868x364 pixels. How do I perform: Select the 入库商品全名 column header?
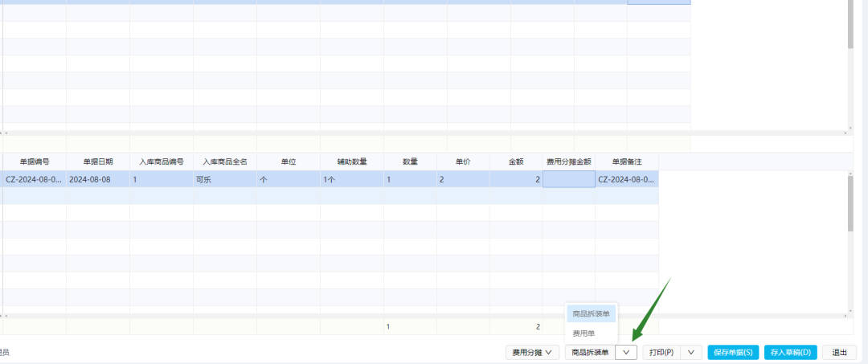tap(225, 162)
